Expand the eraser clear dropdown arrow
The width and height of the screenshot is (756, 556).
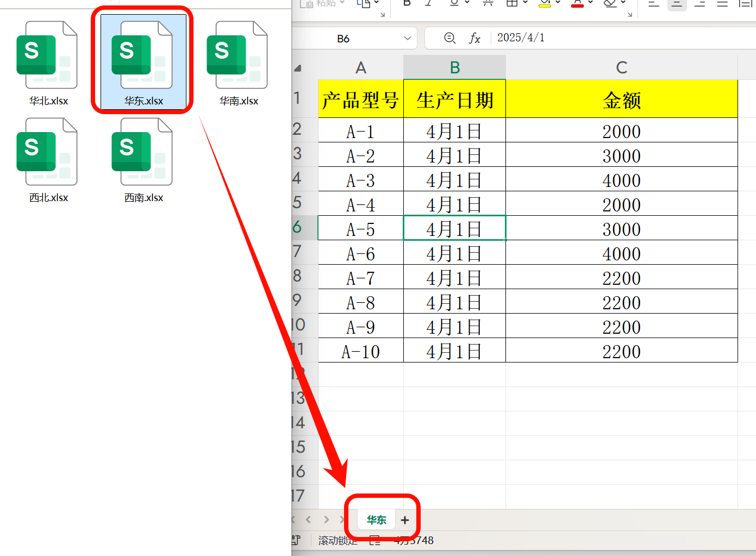pyautogui.click(x=623, y=3)
